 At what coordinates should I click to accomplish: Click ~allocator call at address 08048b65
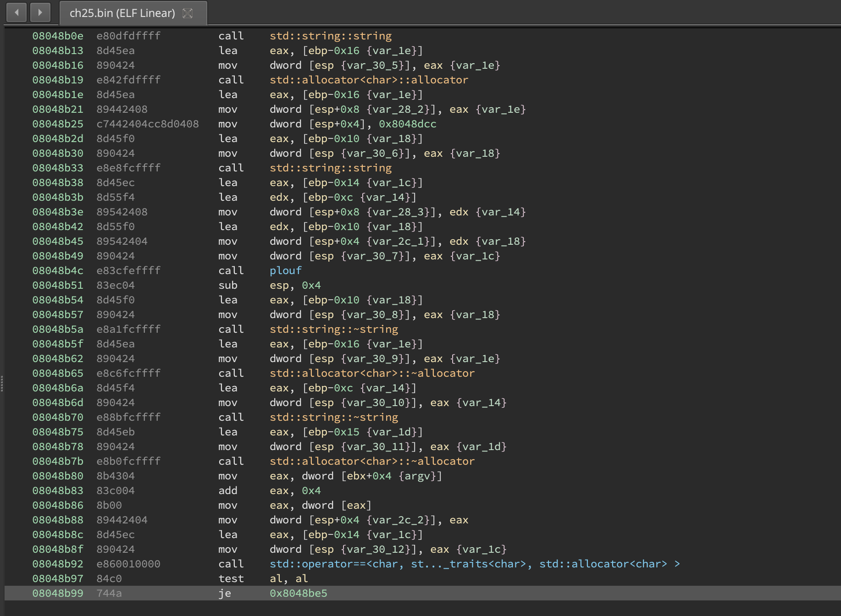[372, 373]
